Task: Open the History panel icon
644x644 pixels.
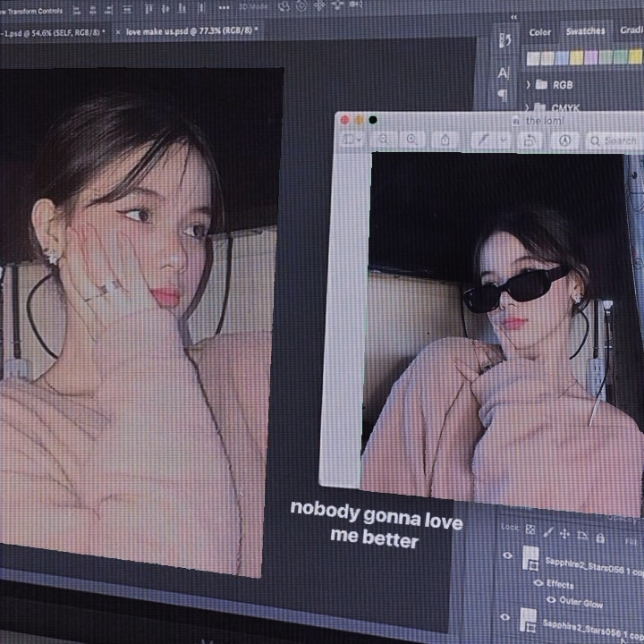Action: 504,41
